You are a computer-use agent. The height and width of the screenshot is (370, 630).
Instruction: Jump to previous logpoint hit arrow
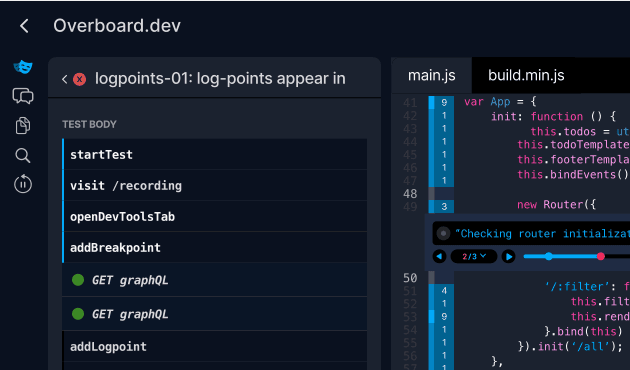coord(439,256)
